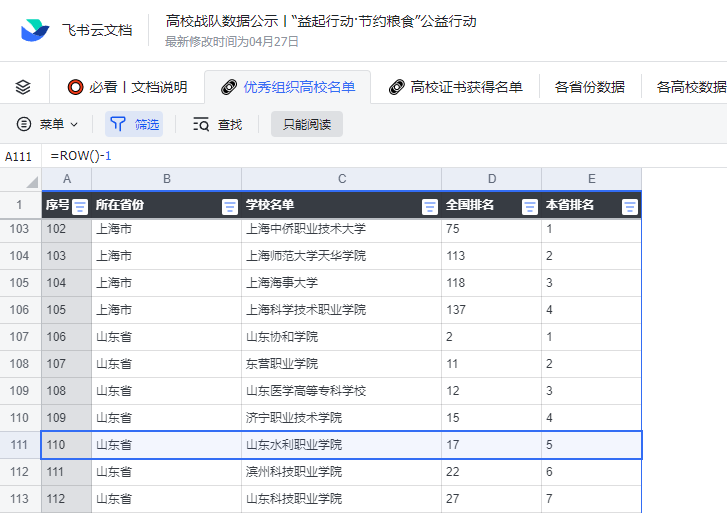Select cell containing 山东协和学院

[x=341, y=337]
